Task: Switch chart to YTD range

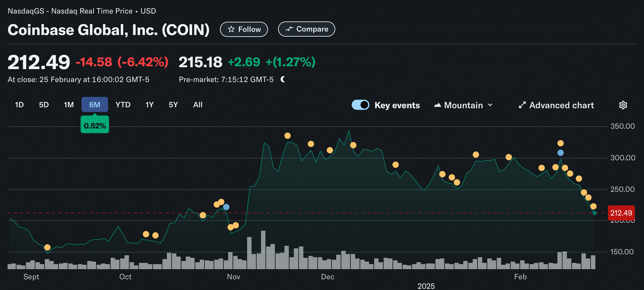Action: click(123, 105)
